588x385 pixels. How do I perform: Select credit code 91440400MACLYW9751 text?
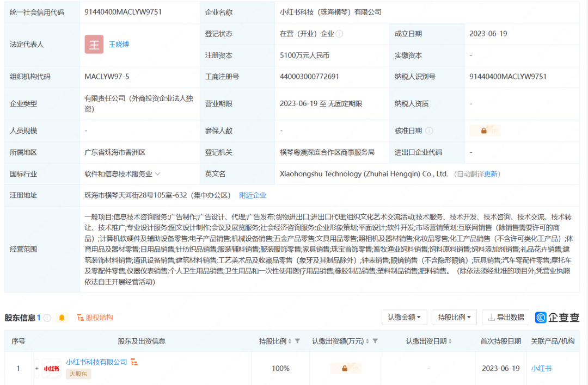[123, 12]
